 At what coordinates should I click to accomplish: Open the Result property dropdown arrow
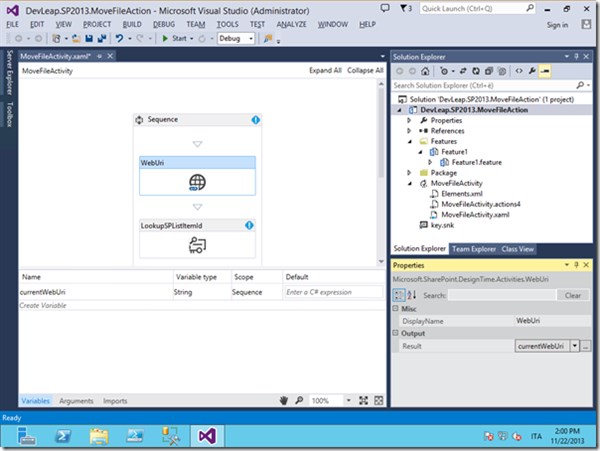575,346
